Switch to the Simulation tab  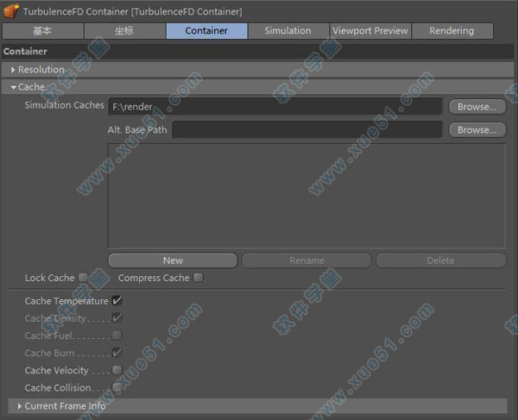point(288,31)
